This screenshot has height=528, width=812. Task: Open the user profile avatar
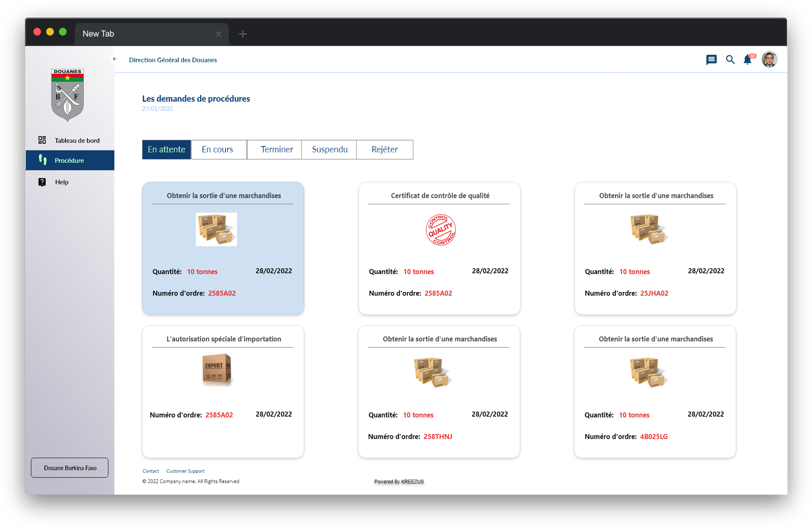[x=769, y=60]
